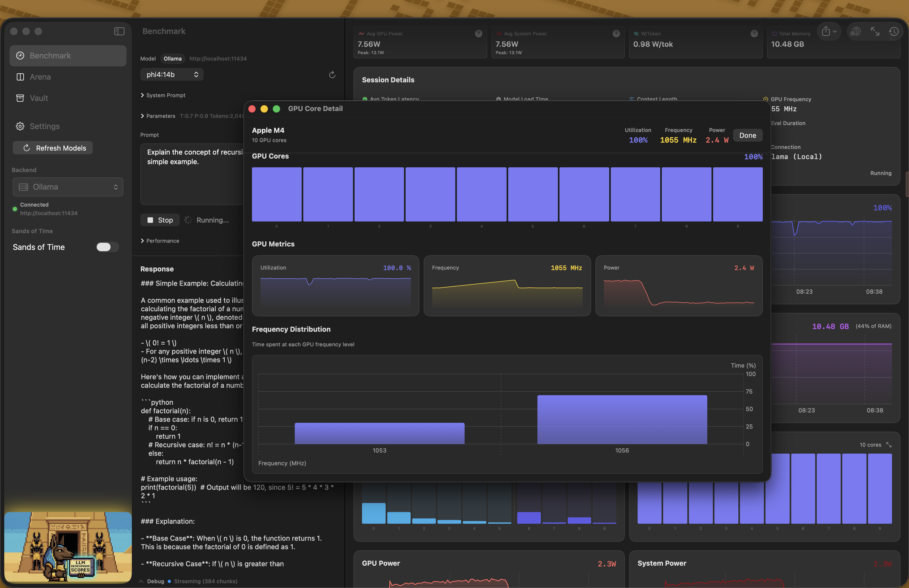
Task: Click the '10.48 GB' Total Memory value
Action: (x=788, y=44)
